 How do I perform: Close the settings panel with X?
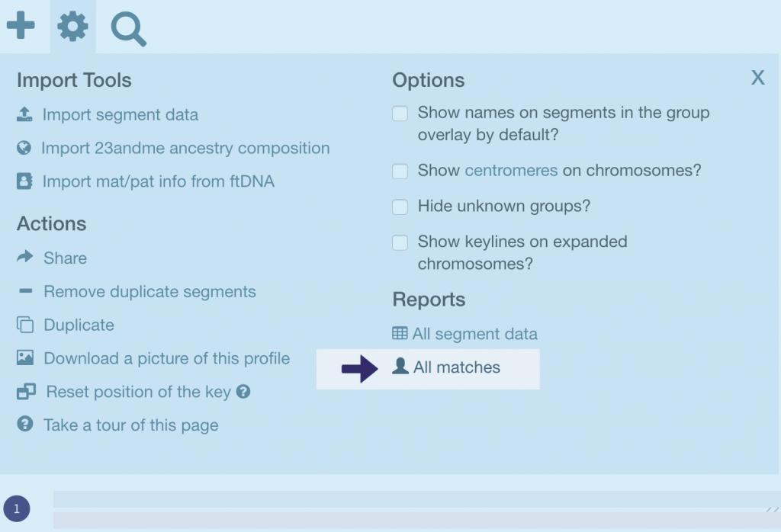click(x=757, y=78)
